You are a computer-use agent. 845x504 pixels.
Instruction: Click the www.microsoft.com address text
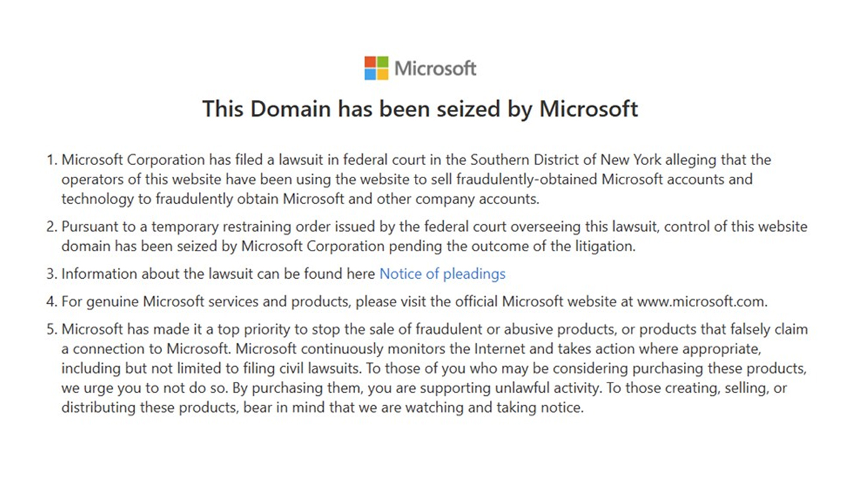(701, 301)
